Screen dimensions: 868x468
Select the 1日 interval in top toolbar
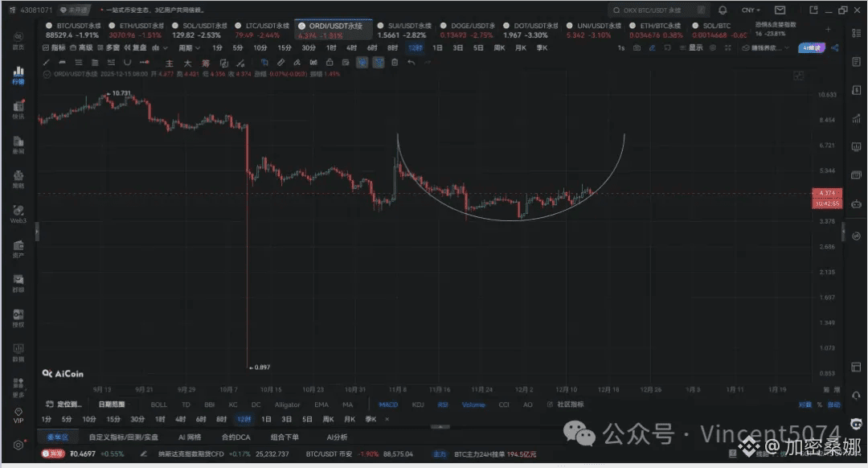point(437,47)
